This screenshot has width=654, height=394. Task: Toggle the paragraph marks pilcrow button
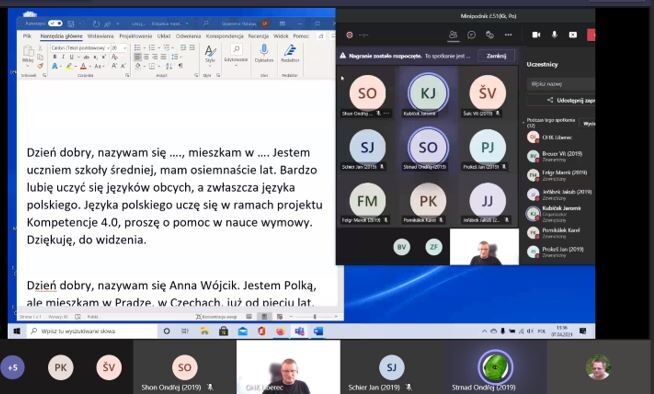[x=181, y=66]
